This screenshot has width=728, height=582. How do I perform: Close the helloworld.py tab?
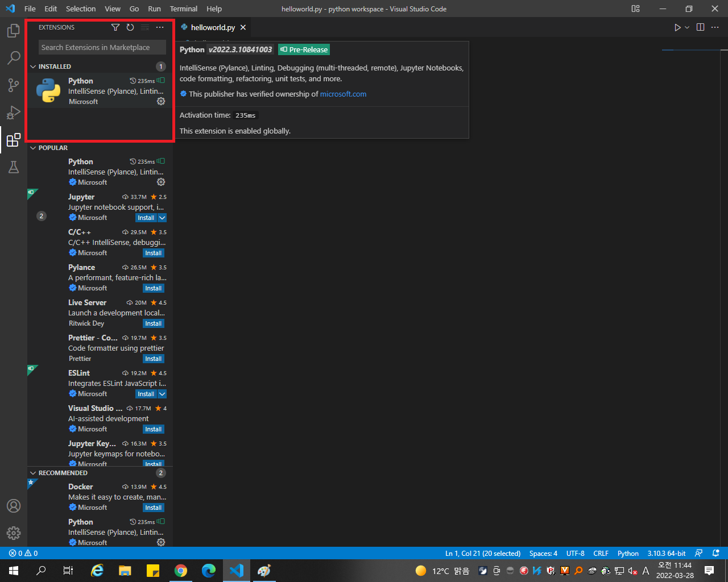(x=243, y=27)
